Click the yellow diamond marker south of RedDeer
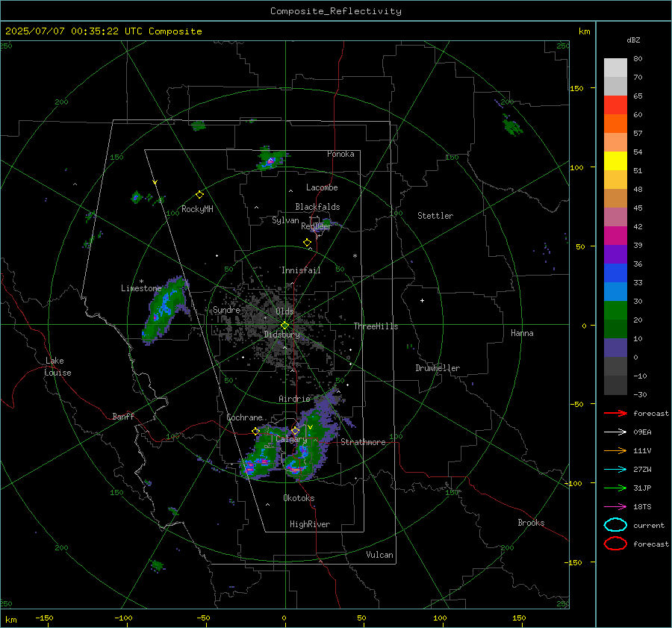 click(307, 243)
